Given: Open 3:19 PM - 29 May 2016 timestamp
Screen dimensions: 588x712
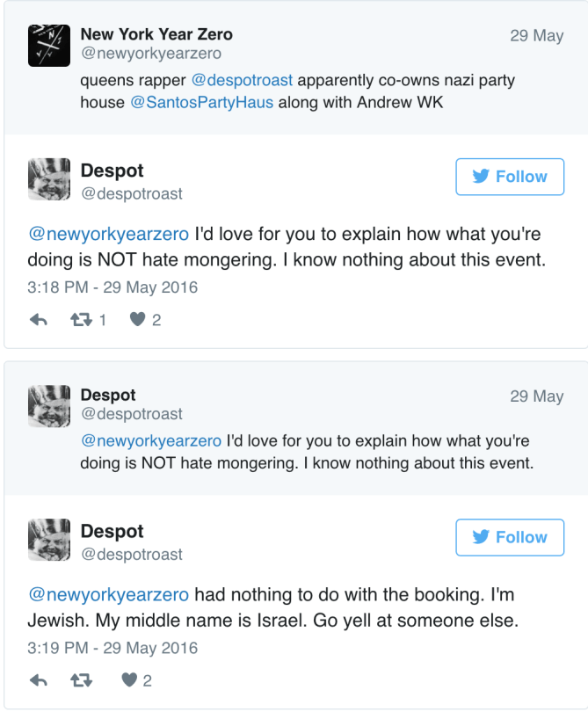Looking at the screenshot, I should coord(113,648).
